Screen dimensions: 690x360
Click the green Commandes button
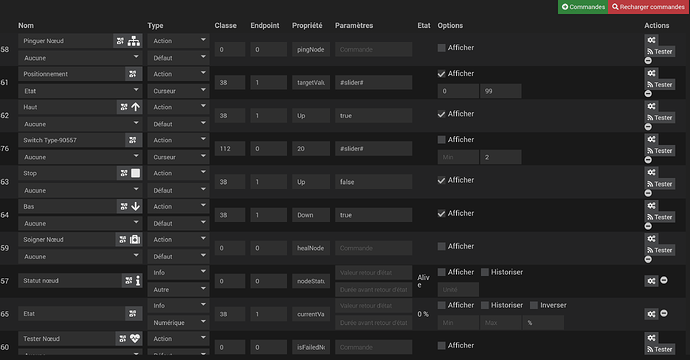[x=583, y=7]
